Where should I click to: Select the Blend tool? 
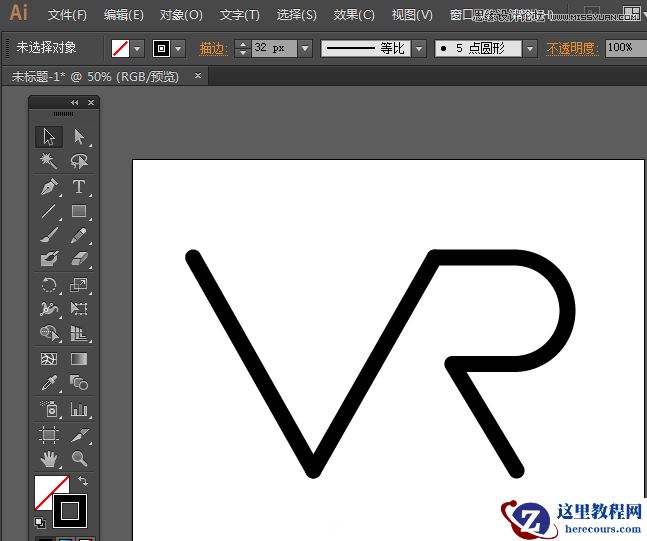point(79,383)
